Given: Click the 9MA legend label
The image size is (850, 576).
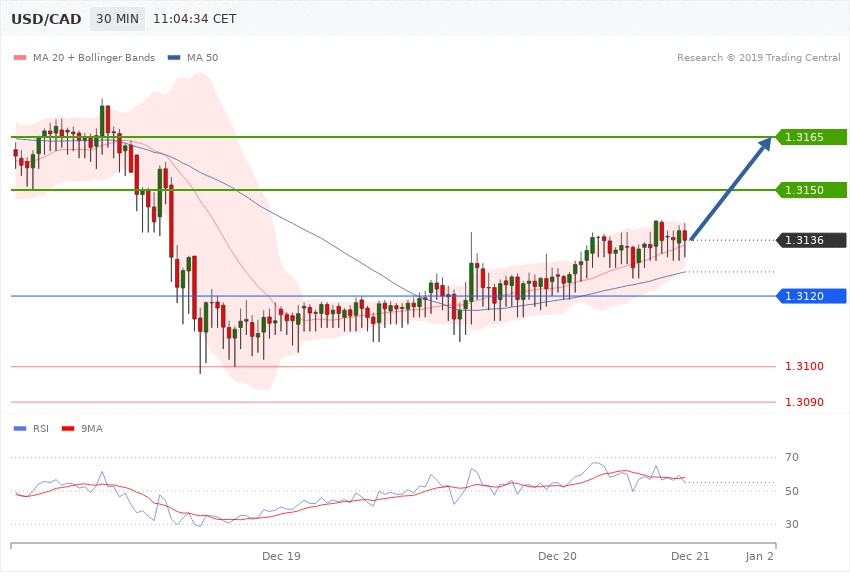Looking at the screenshot, I should point(91,429).
